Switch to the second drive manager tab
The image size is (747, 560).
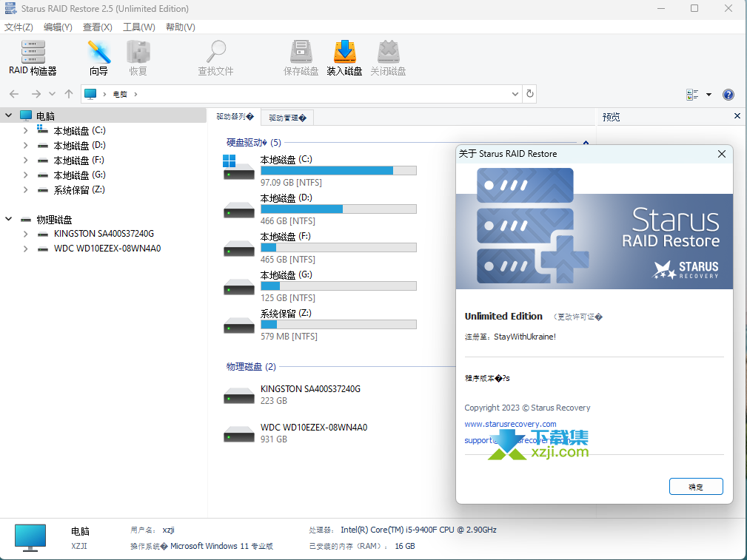[287, 118]
